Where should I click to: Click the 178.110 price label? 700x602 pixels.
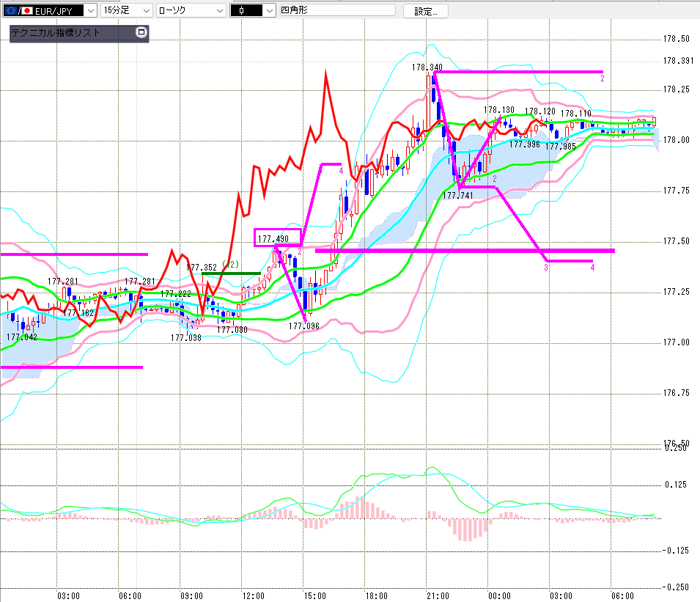pos(576,114)
